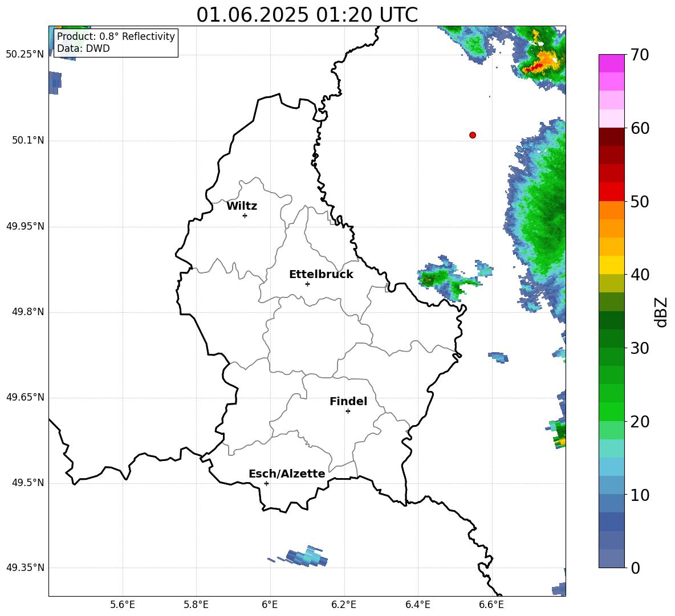Click the Wiltz station cross marker
Viewport: 675px width, 616px height.
click(x=245, y=215)
